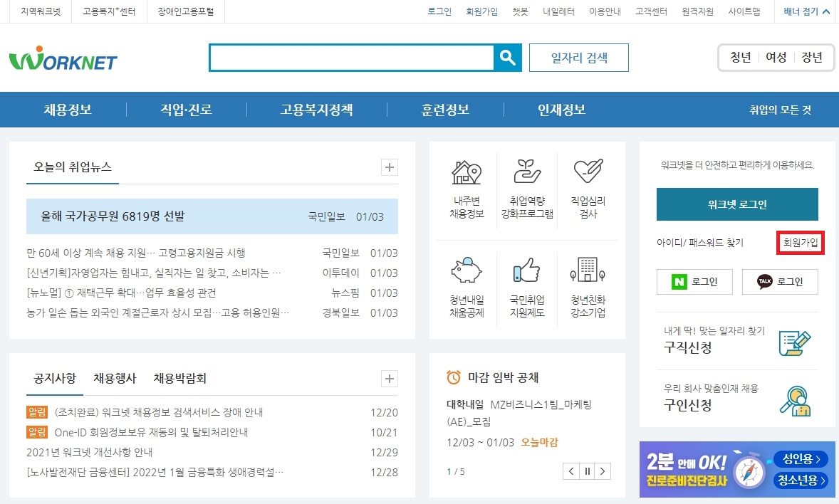Viewport: 839px width, 504px height.
Task: Click the 구직신청 document pencil icon
Action: coord(795,343)
